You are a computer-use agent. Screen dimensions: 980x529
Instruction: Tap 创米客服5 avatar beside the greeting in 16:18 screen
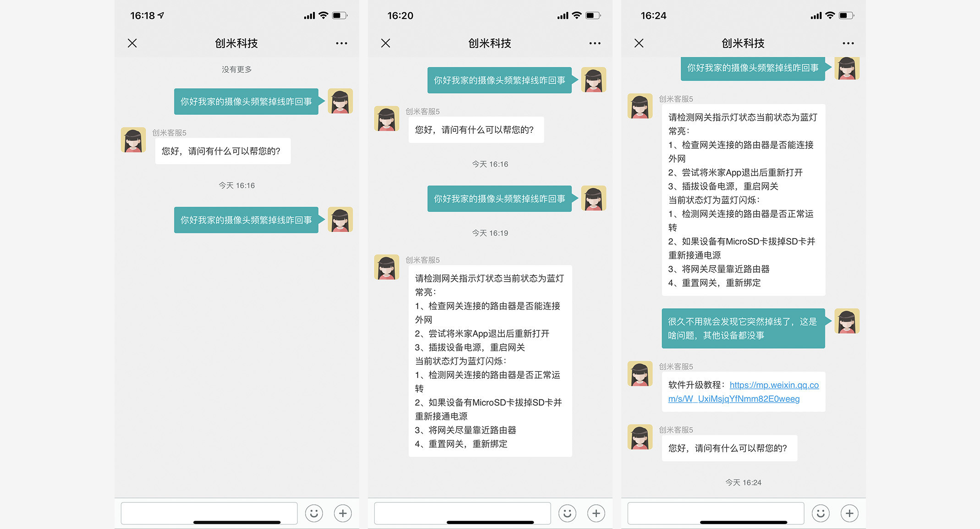[133, 140]
